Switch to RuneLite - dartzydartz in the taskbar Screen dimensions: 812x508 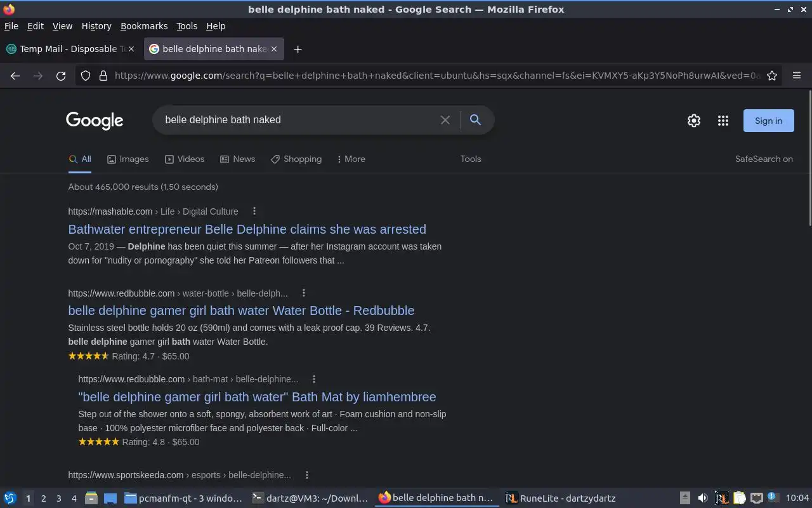coord(561,498)
